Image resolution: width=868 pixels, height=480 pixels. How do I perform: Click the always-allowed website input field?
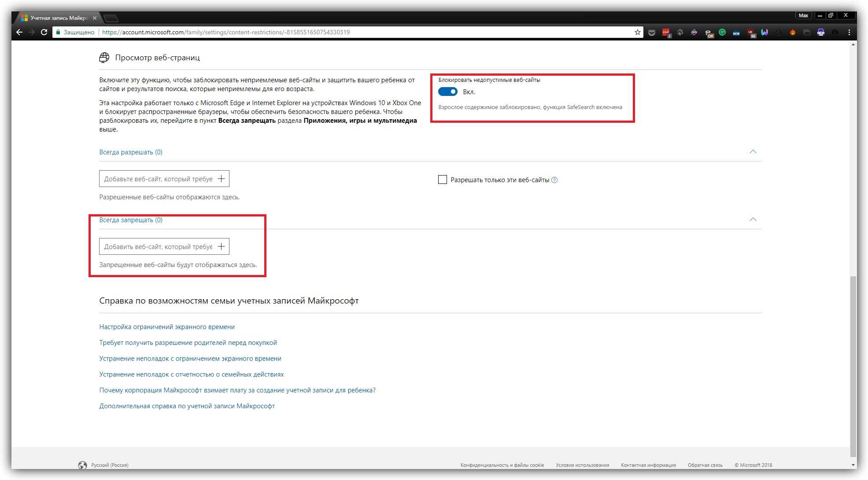[x=158, y=179]
